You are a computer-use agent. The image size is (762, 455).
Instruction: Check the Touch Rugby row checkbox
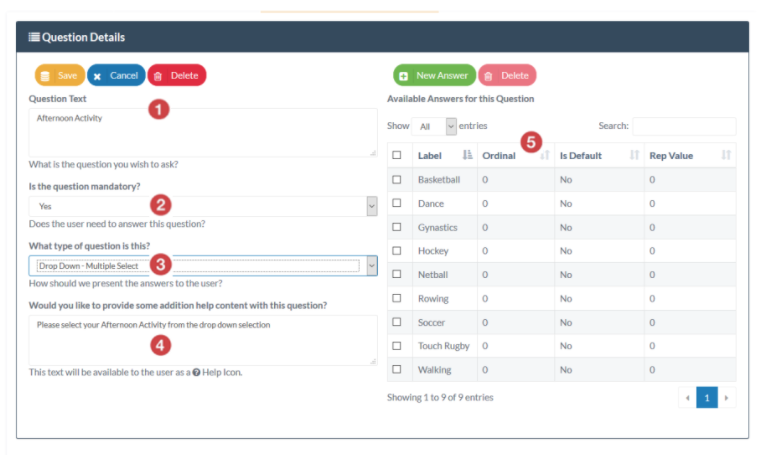tap(397, 346)
